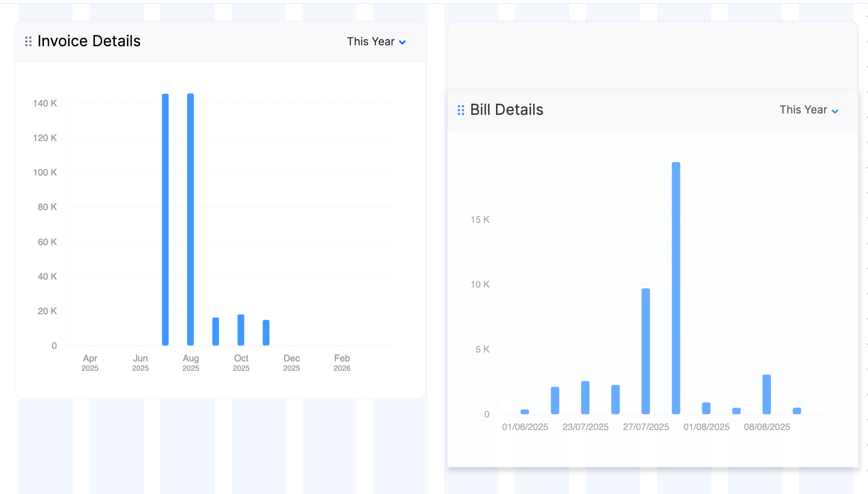The image size is (868, 494).
Task: Click the Invoice Details drag handle icon
Action: 28,42
